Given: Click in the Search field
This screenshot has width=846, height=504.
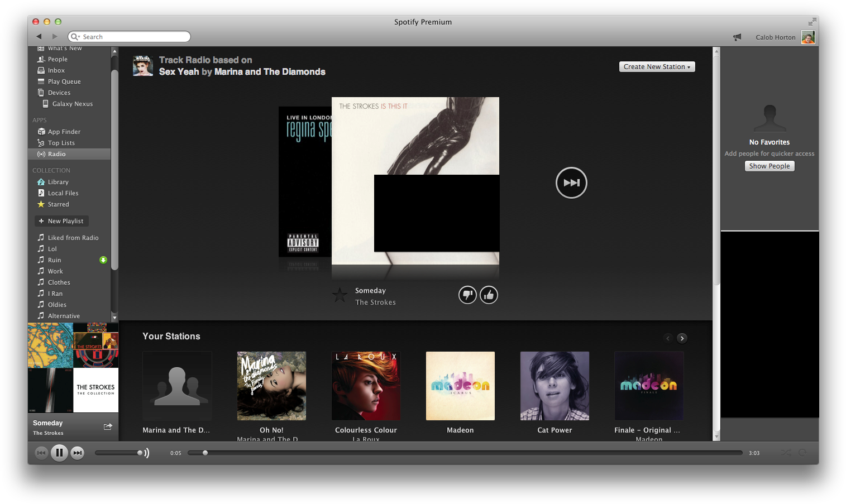Looking at the screenshot, I should click(129, 36).
